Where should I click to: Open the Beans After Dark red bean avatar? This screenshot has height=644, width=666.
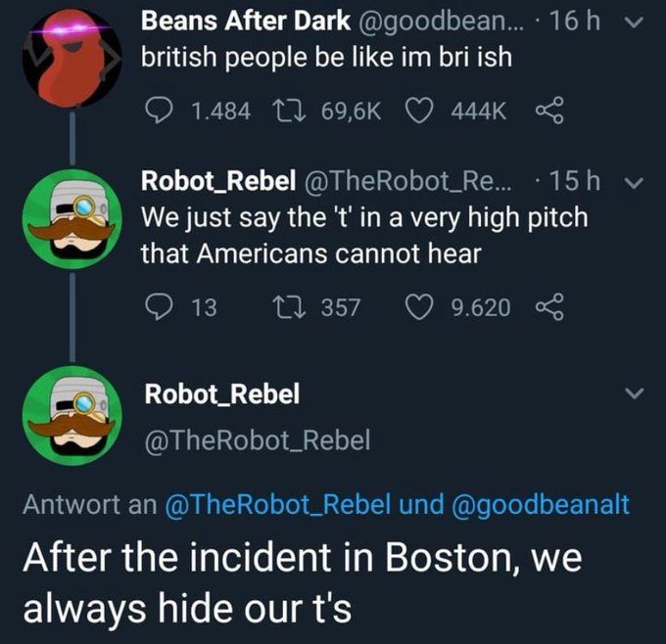(x=72, y=58)
